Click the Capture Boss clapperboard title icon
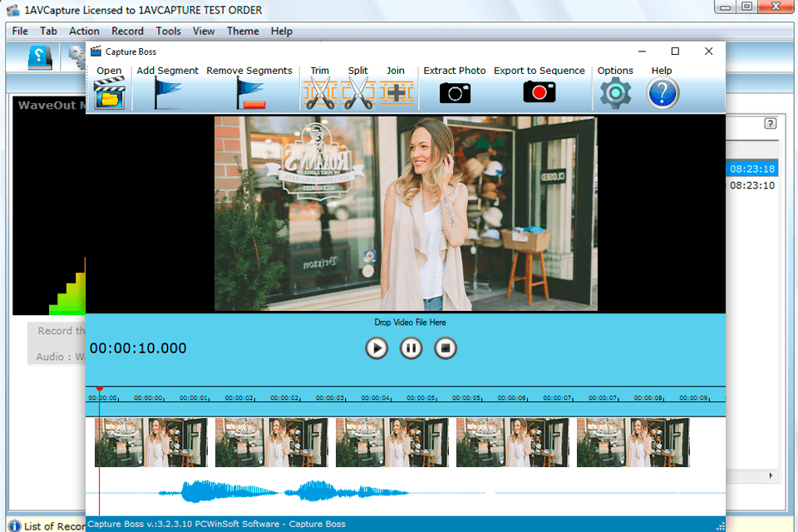Viewport: 798px width, 532px height. (96, 51)
